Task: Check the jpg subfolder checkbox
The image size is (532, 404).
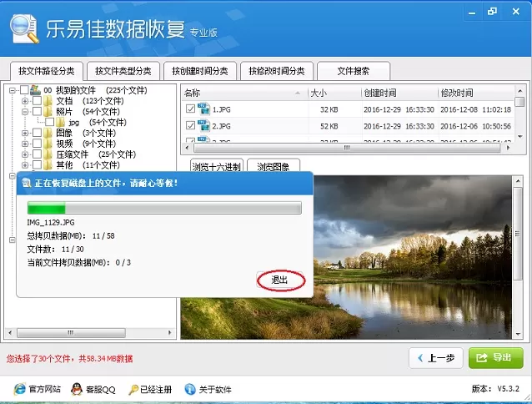Action: (x=49, y=122)
